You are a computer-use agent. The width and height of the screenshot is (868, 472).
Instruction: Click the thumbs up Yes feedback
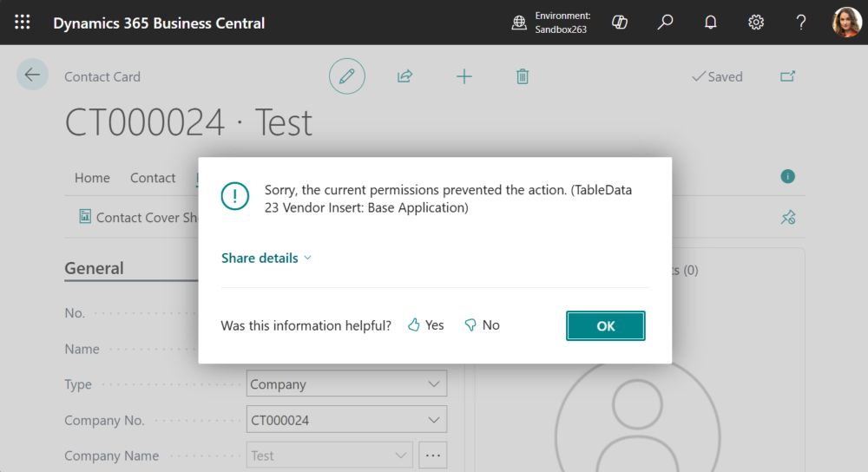point(425,324)
